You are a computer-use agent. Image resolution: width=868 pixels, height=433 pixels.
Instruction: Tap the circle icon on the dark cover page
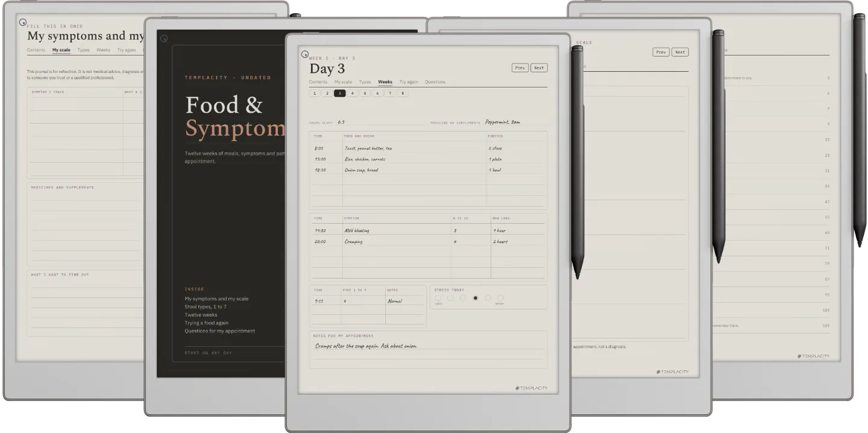(164, 39)
